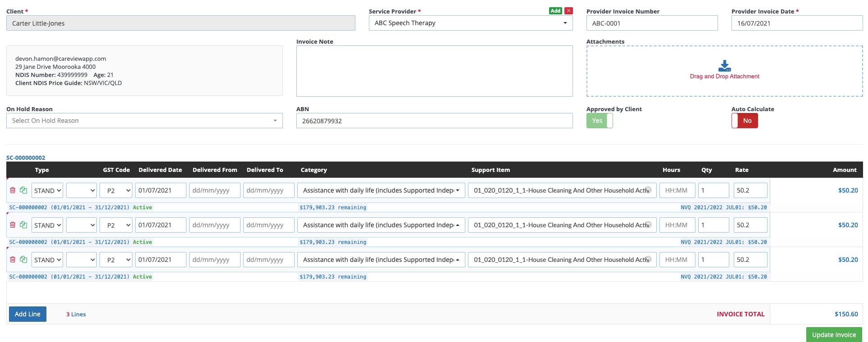Click the copy icon on the second line
Image resolution: width=868 pixels, height=342 pixels.
23,225
